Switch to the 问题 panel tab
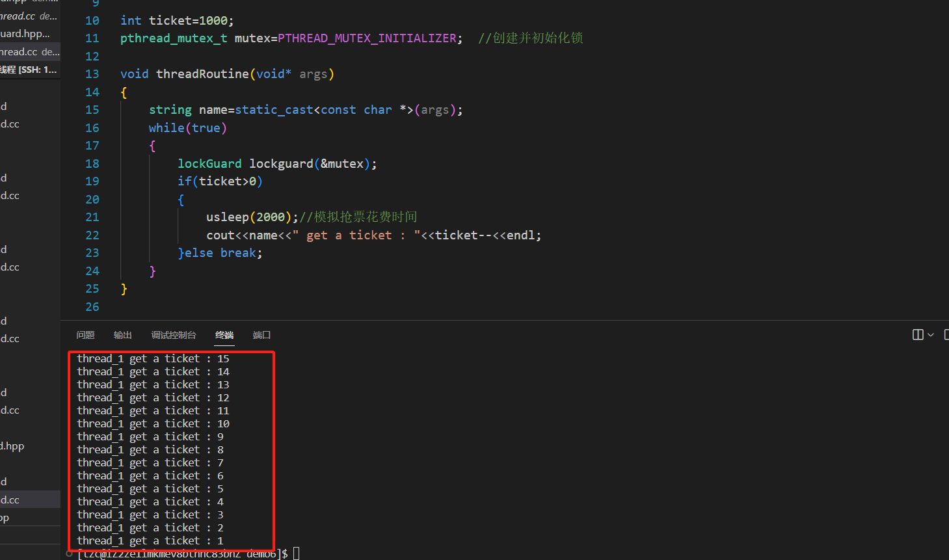Screen dimensions: 949x560 coord(85,335)
